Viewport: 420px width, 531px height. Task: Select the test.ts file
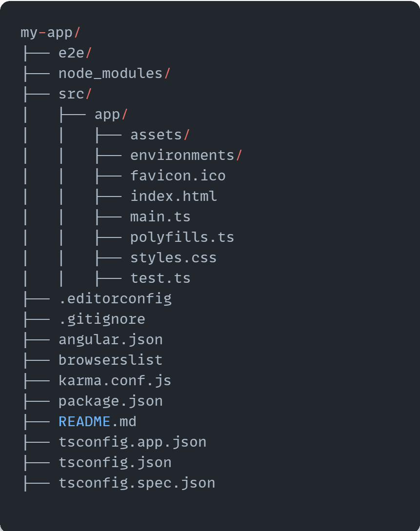[x=160, y=278]
